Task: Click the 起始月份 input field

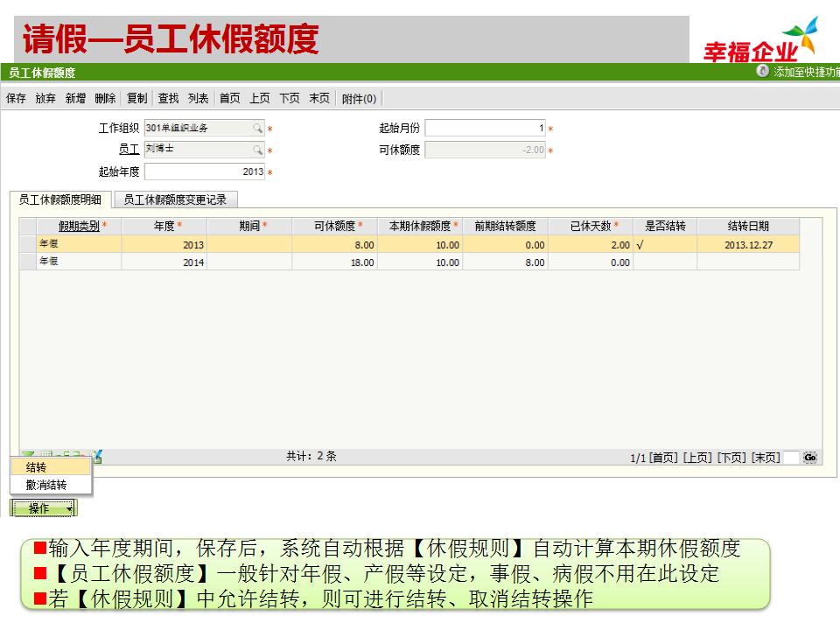Action: tap(485, 129)
